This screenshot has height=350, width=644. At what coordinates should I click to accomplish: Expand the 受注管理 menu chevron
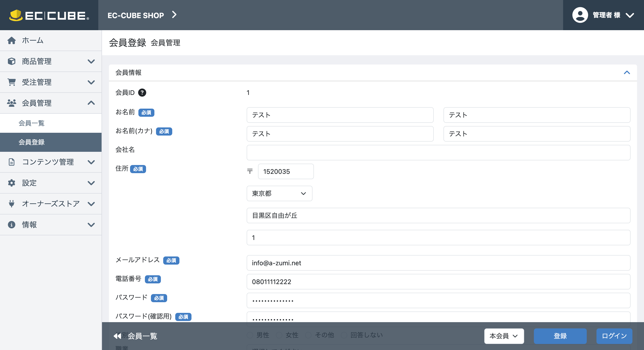point(91,82)
